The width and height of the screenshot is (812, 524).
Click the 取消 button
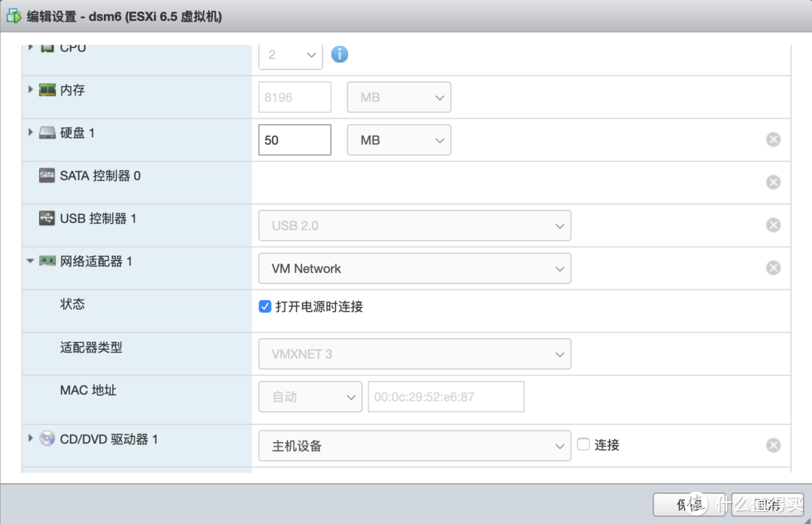coord(768,504)
